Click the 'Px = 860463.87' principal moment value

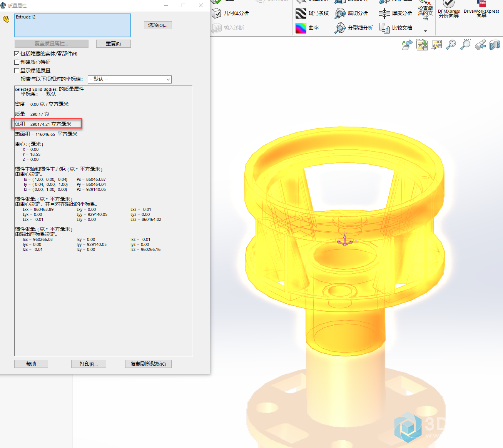click(91, 179)
